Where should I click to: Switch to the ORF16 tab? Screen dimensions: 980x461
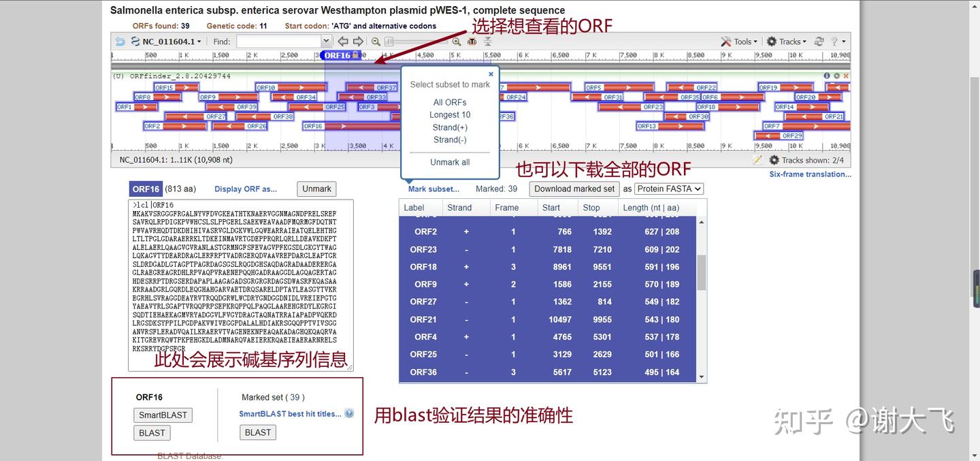tap(145, 189)
